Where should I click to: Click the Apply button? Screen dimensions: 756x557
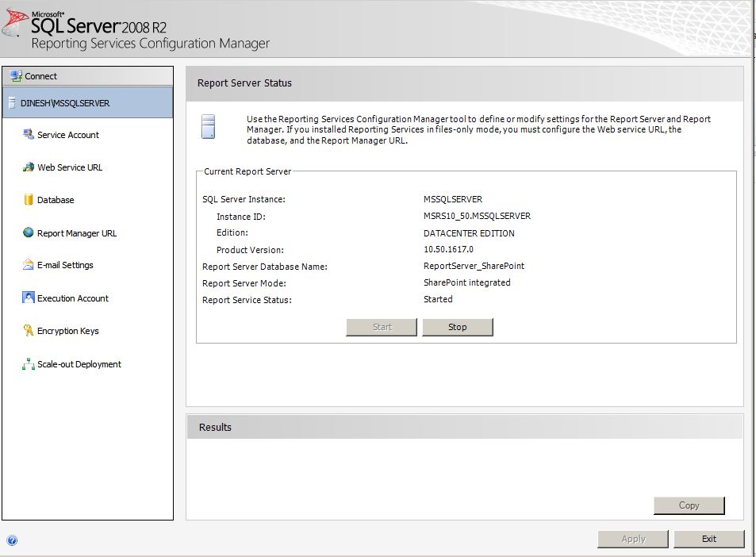(x=633, y=539)
